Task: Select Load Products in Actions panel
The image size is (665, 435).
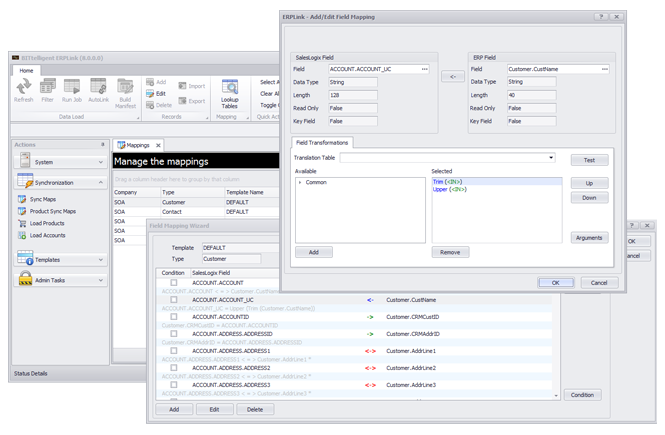Action: (41, 223)
